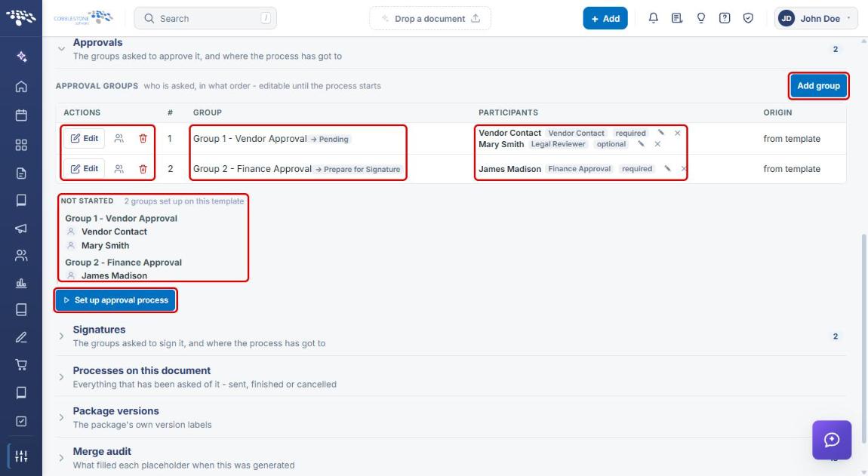Screen dimensions: 868x476
Task: Click the Pending status of Group 1
Action: point(330,139)
